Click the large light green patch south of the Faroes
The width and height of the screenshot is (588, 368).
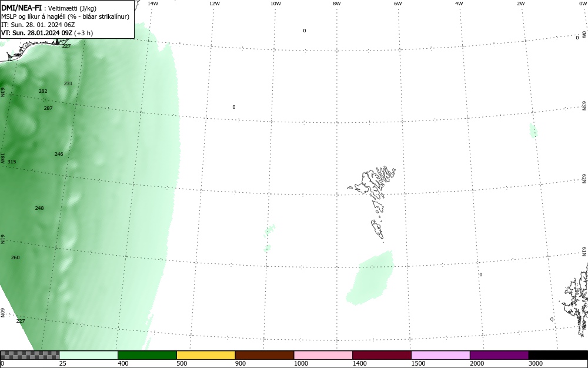[x=369, y=278]
